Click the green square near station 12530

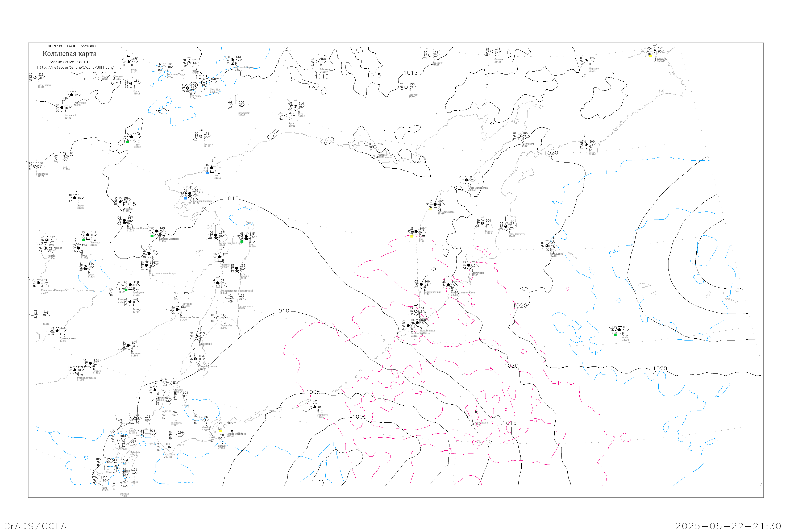point(615,335)
